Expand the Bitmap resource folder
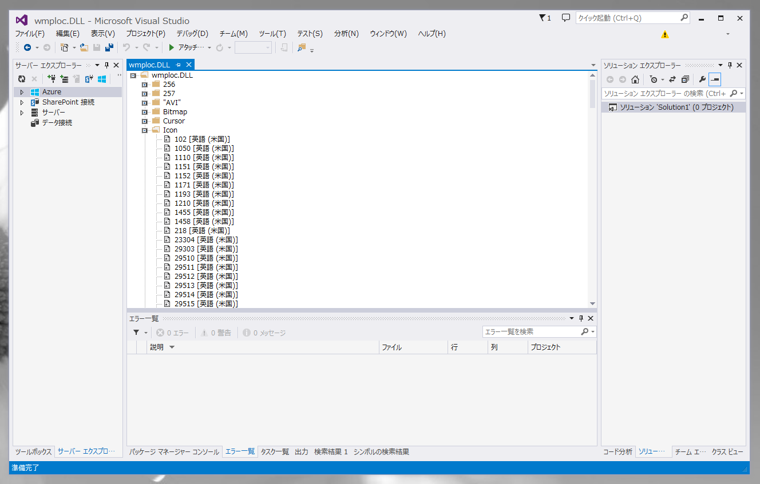 pyautogui.click(x=144, y=112)
